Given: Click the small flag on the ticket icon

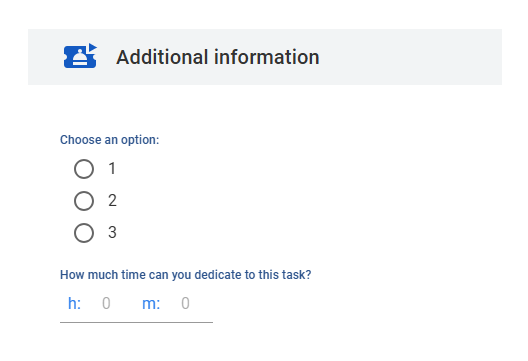Looking at the screenshot, I should pos(93,47).
